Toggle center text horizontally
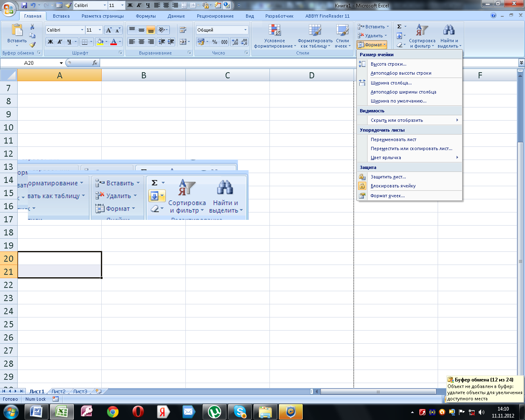525x420 pixels. point(141,42)
